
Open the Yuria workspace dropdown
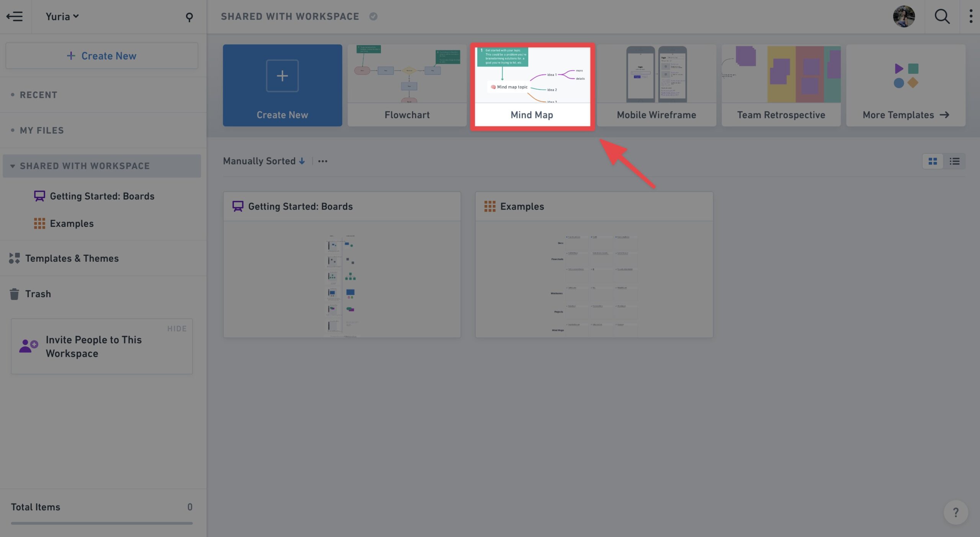click(x=62, y=16)
